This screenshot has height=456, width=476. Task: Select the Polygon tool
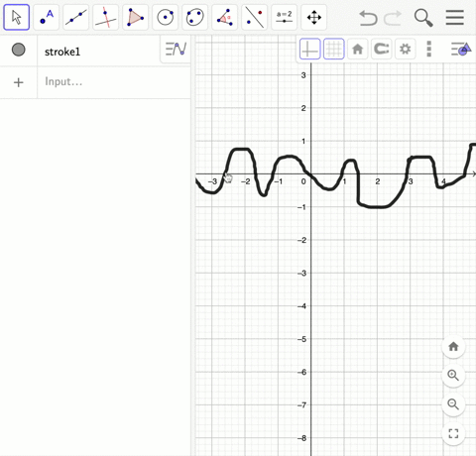[x=136, y=17]
